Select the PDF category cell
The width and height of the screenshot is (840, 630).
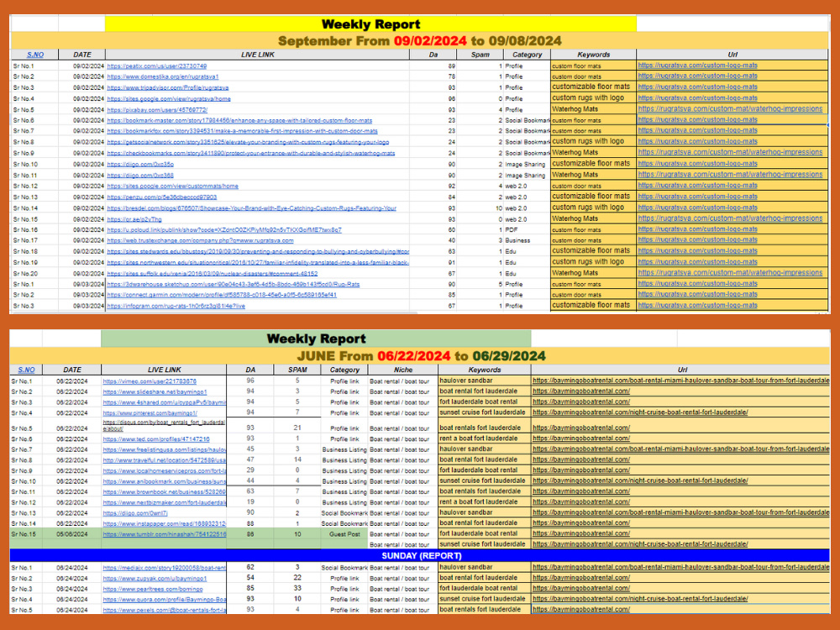(527, 230)
